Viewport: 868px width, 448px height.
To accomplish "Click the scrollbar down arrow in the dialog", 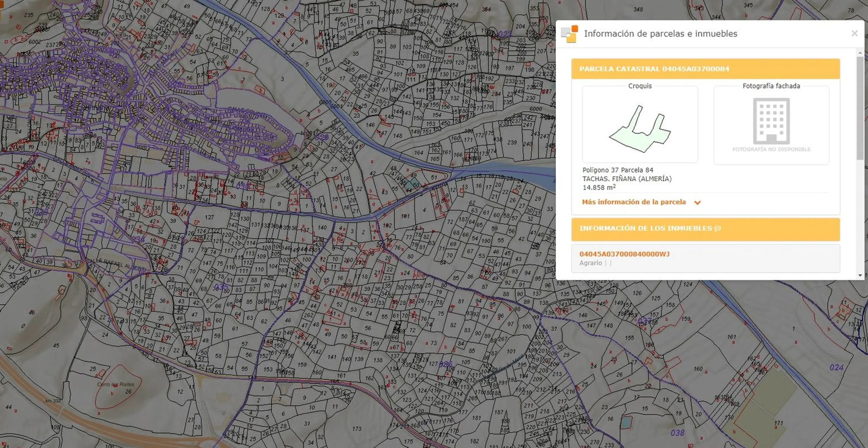I will tap(860, 275).
